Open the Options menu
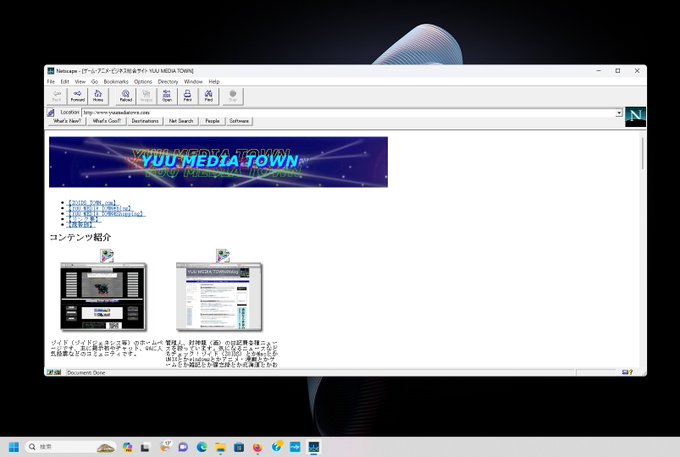Screen dimensions: 680x457 tap(143, 82)
